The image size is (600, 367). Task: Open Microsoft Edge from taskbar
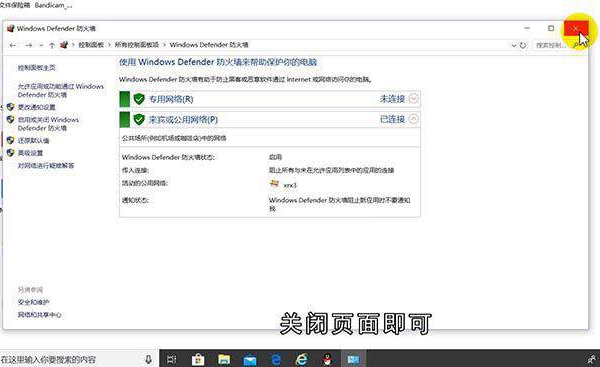click(276, 359)
